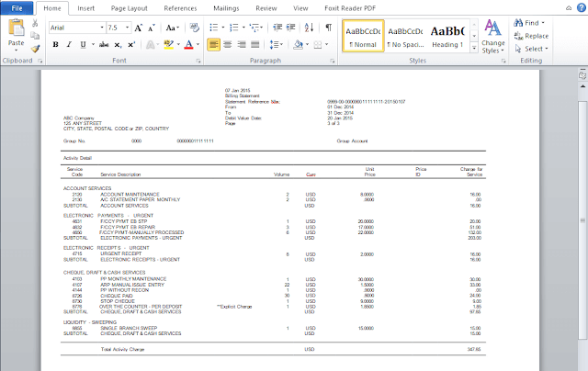Switch to References tab

tap(180, 8)
